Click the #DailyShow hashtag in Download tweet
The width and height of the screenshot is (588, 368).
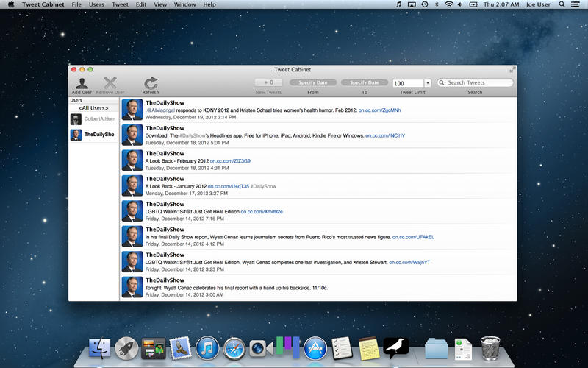[x=193, y=135]
